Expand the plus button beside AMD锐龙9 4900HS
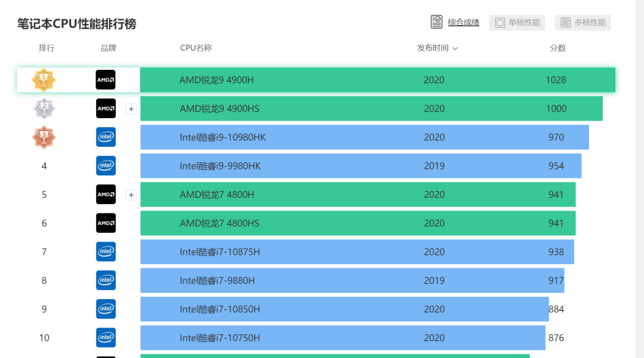This screenshot has width=644, height=358. [131, 109]
